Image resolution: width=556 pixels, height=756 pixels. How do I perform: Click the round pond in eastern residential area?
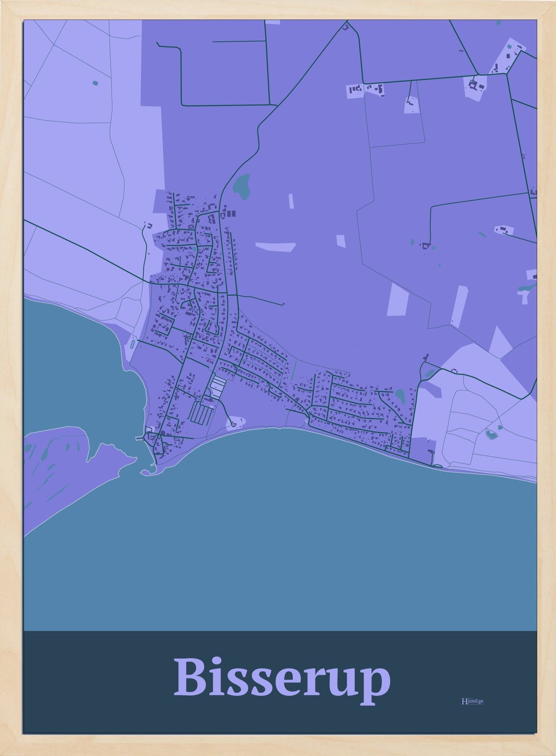click(x=400, y=396)
